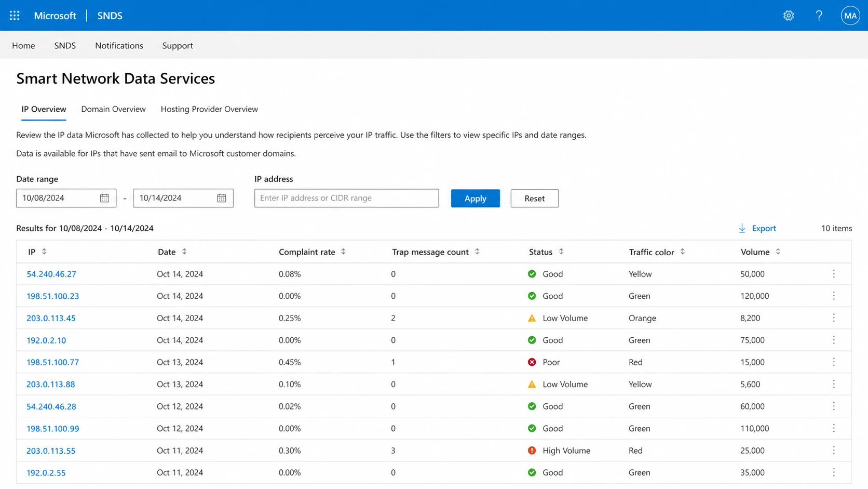Open the start date calendar picker icon
This screenshot has width=868, height=489.
coord(104,198)
